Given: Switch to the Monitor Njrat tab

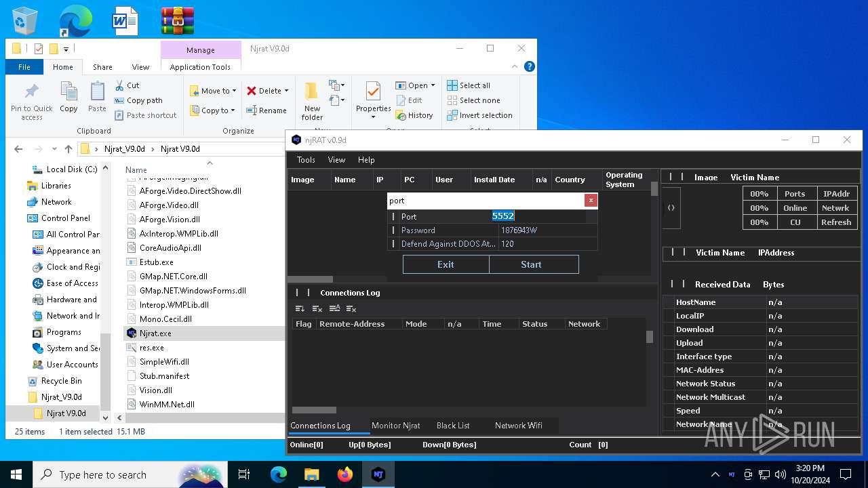Looking at the screenshot, I should pos(396,426).
